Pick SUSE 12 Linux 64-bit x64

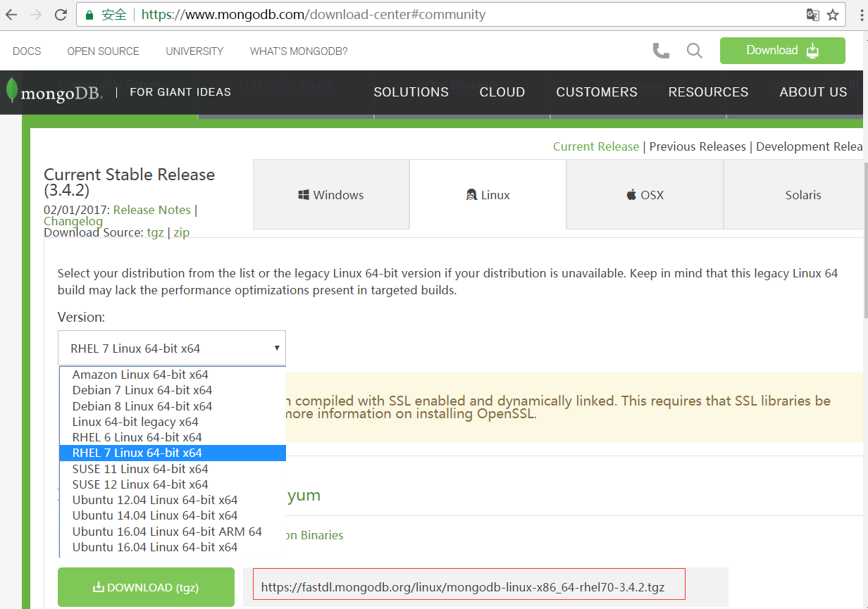[140, 484]
